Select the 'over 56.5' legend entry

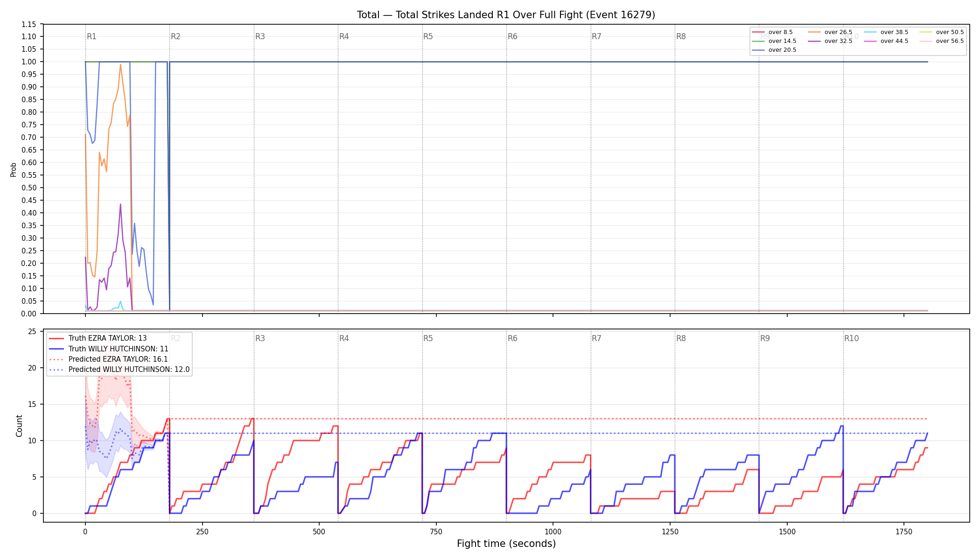coord(942,41)
